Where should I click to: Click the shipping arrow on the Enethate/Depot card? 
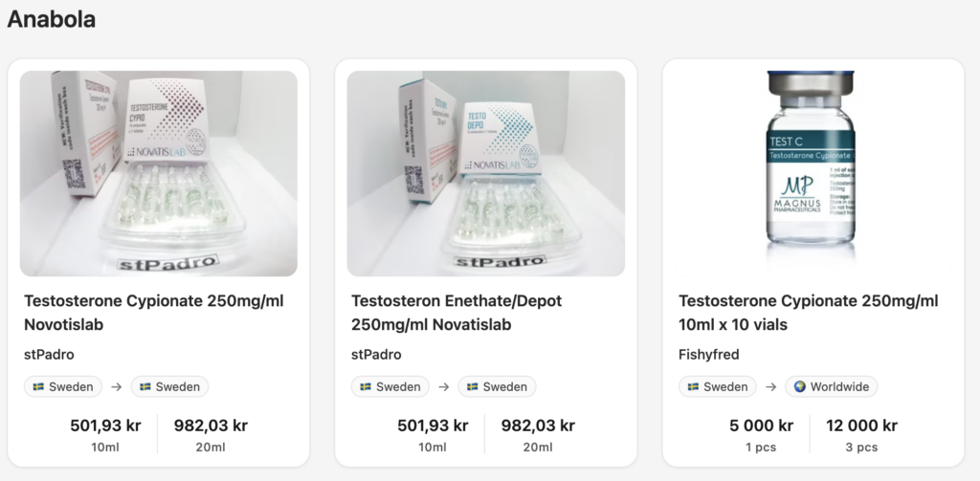(444, 387)
